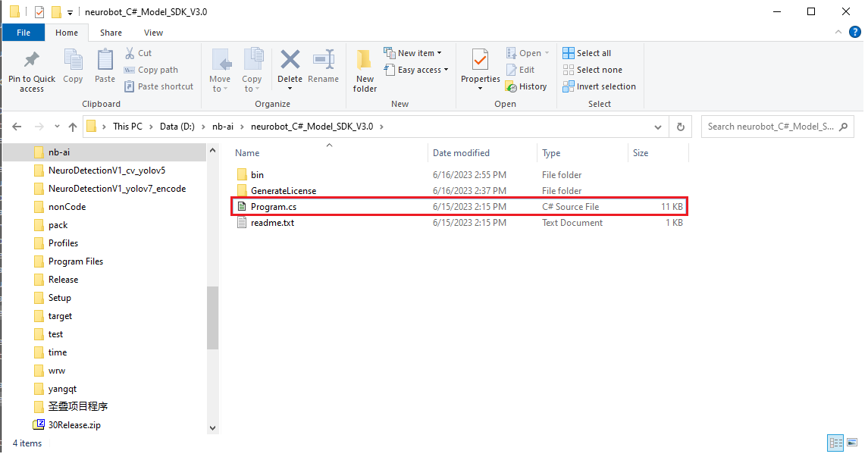The height and width of the screenshot is (457, 868).
Task: Choose Copy path in the ribbon
Action: pyautogui.click(x=151, y=70)
